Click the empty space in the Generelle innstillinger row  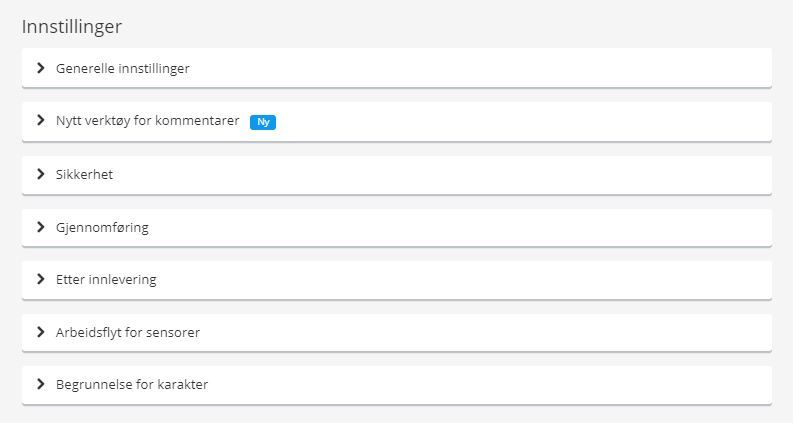tap(480, 68)
